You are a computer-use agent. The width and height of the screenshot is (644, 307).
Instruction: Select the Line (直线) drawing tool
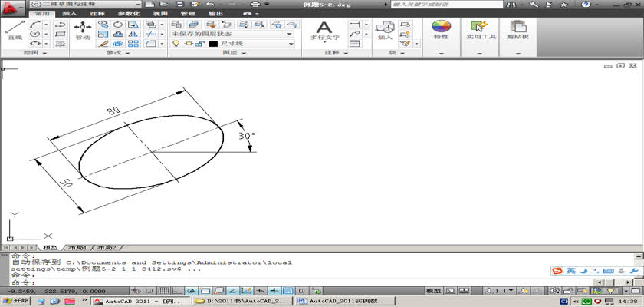pyautogui.click(x=15, y=30)
